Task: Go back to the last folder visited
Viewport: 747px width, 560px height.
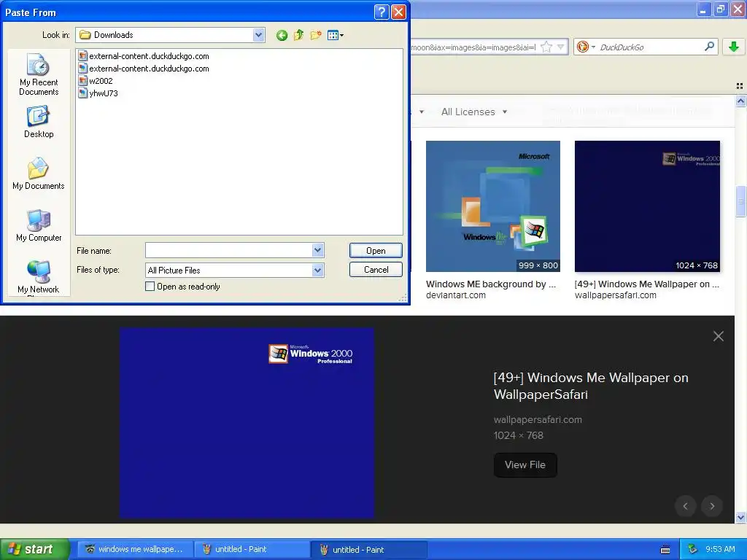Action: 282,35
